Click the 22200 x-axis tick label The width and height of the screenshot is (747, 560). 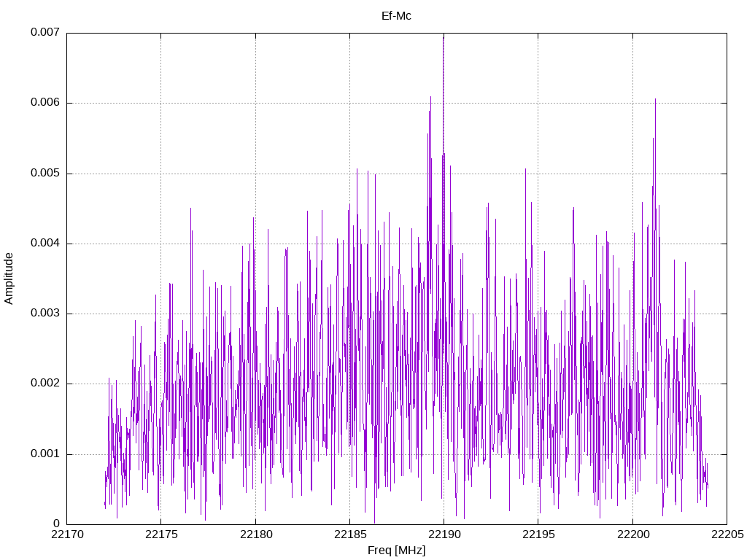coord(632,534)
